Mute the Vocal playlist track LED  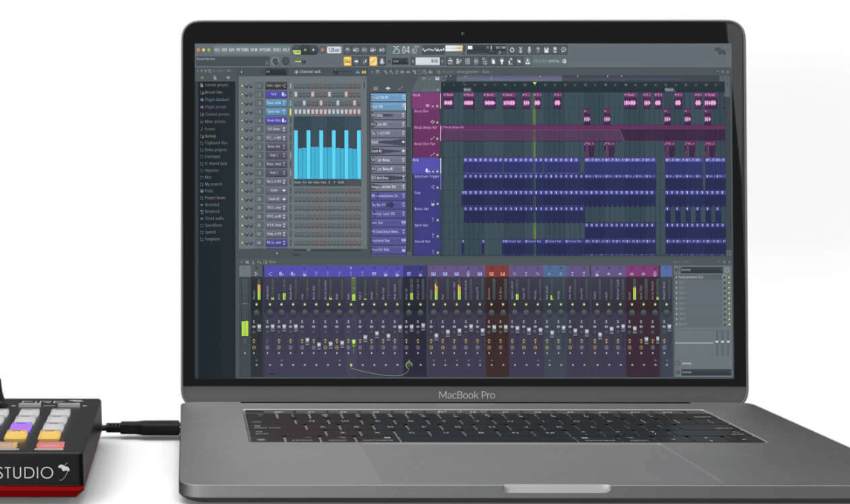click(437, 106)
